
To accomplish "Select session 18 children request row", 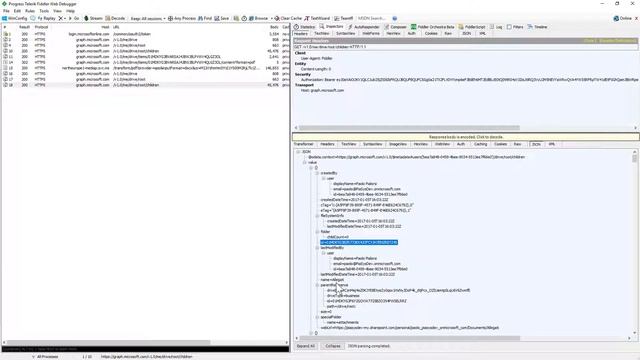I will [x=145, y=85].
